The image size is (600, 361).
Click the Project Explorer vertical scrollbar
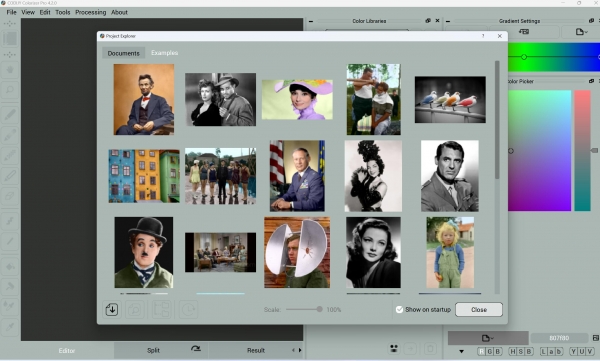click(x=497, y=119)
